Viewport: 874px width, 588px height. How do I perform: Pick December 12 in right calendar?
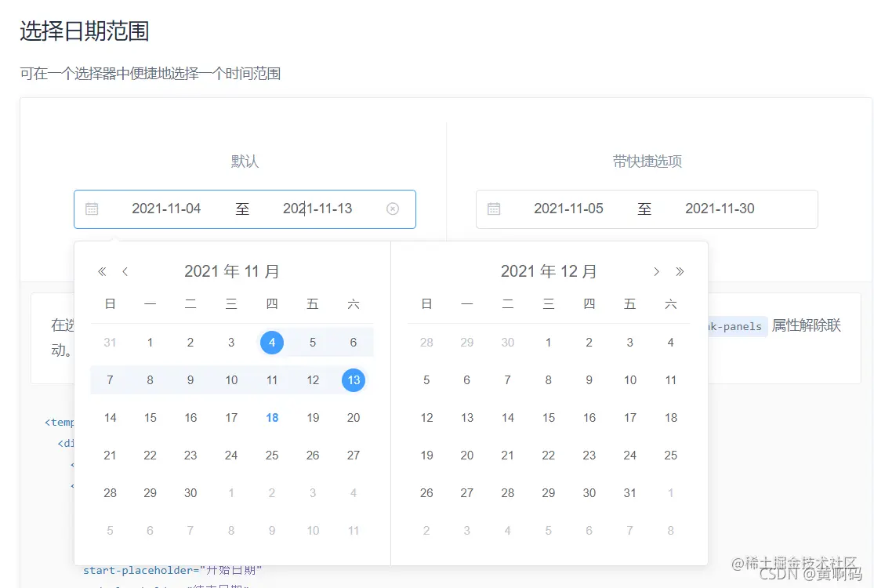[426, 417]
